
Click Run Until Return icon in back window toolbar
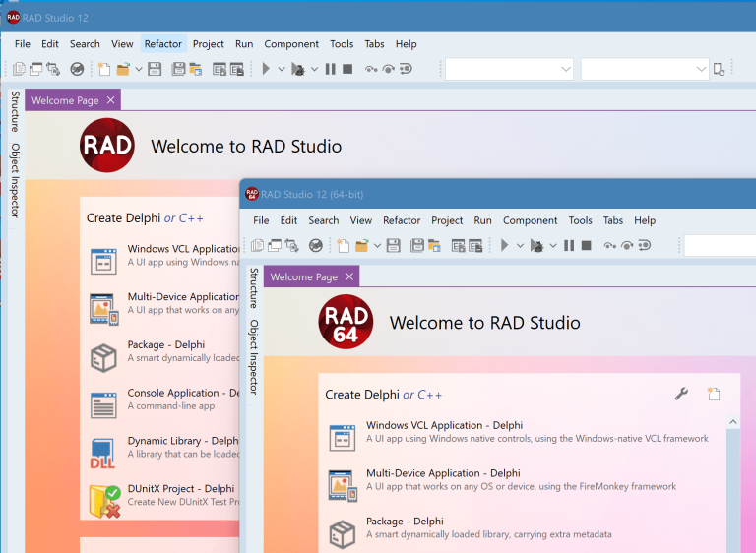[x=406, y=69]
